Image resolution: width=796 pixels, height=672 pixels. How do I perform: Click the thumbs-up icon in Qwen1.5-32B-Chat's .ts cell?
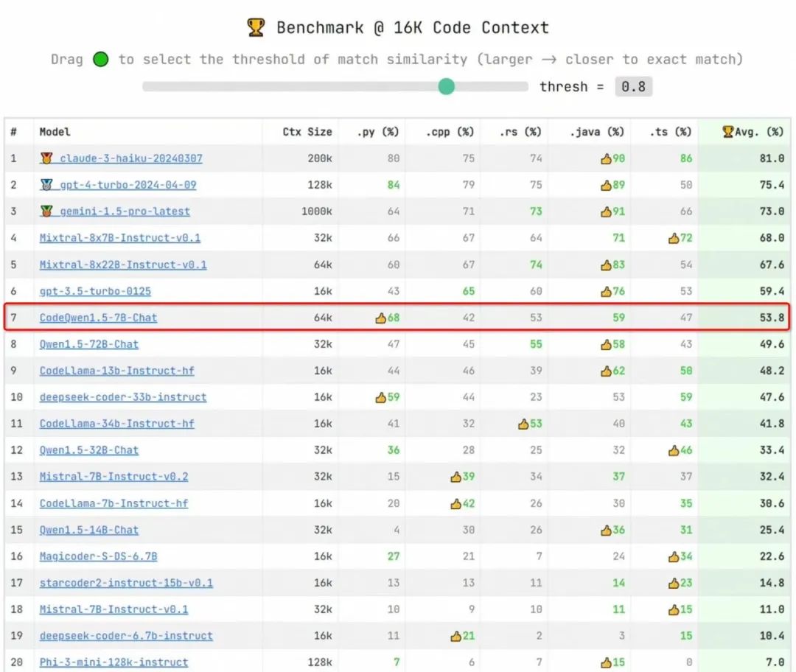coord(674,451)
